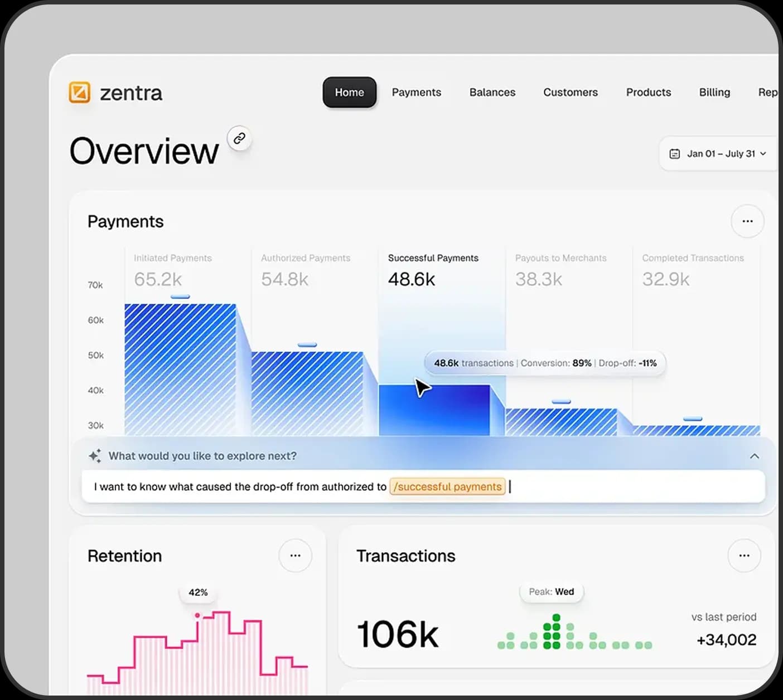Switch to the Payments nav tab
The image size is (783, 700).
click(416, 93)
